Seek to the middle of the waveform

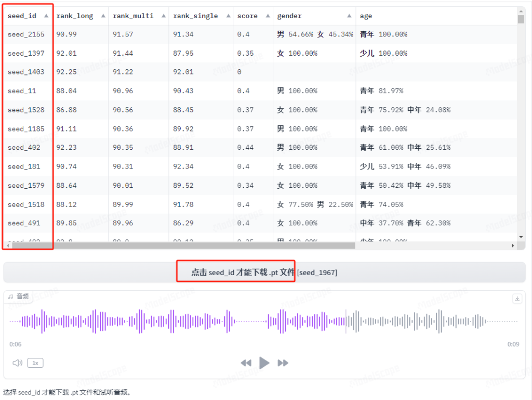coord(265,321)
